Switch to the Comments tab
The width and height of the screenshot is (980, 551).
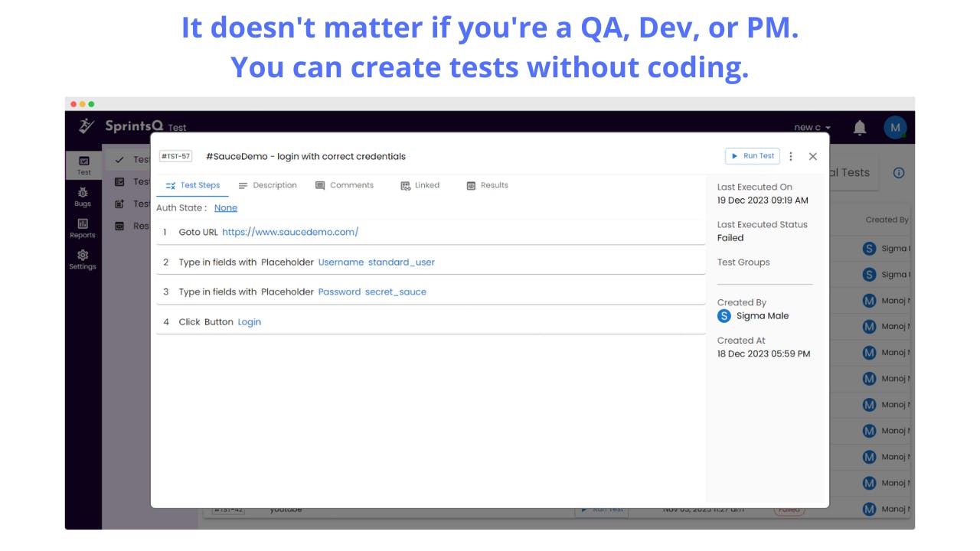click(345, 185)
